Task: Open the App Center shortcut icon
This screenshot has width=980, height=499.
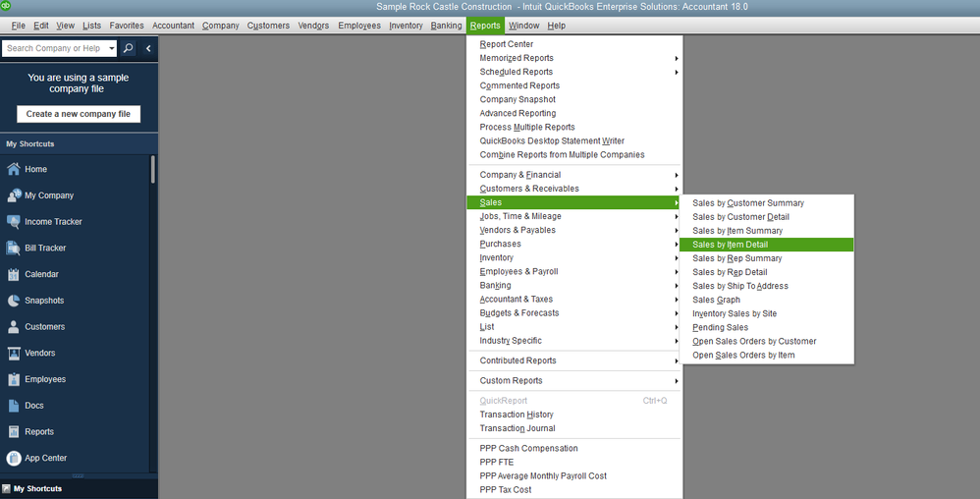Action: tap(13, 458)
